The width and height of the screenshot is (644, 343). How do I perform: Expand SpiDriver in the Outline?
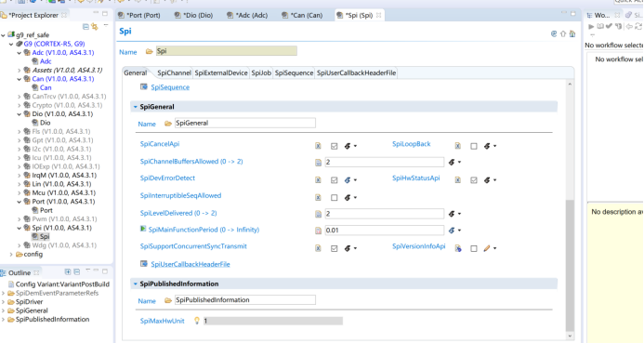click(4, 302)
